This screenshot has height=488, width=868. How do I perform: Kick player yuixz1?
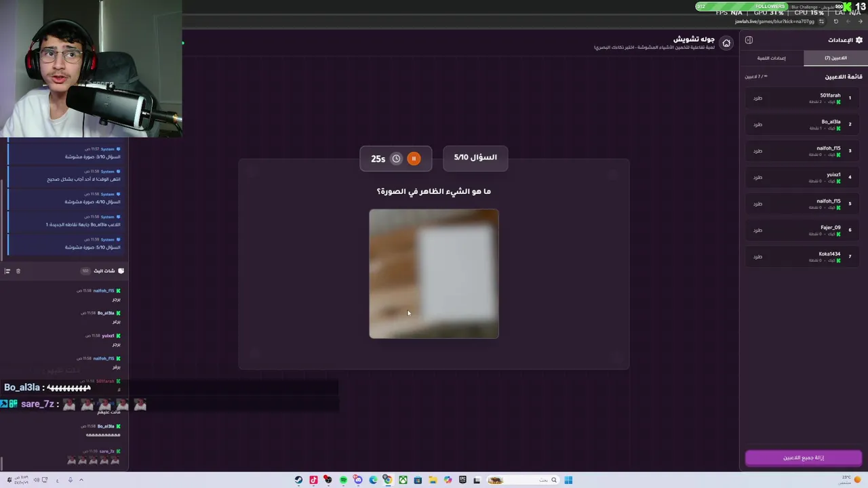click(757, 178)
